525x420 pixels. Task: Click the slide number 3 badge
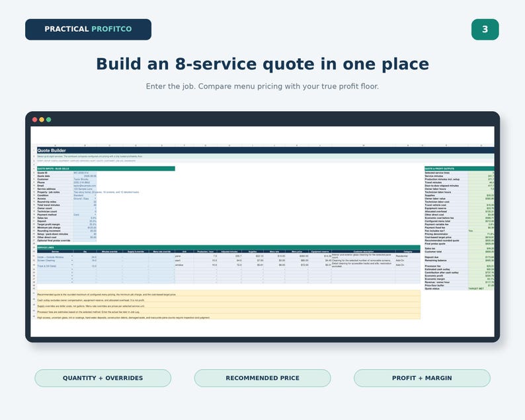[x=485, y=30]
